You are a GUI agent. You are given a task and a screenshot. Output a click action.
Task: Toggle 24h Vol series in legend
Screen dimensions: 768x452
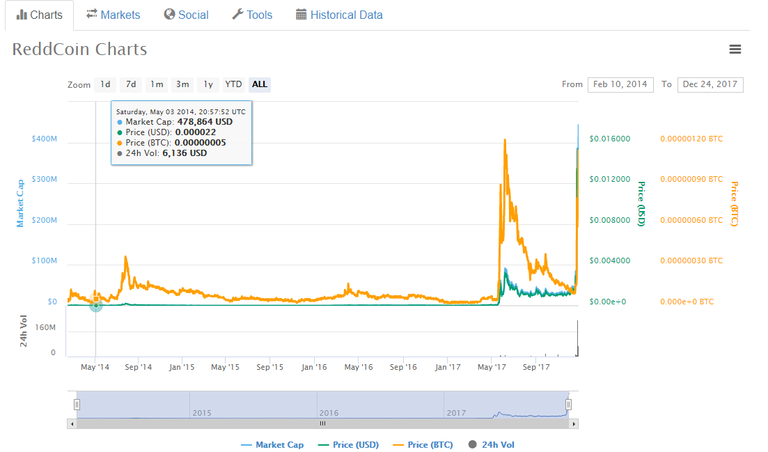(491, 445)
